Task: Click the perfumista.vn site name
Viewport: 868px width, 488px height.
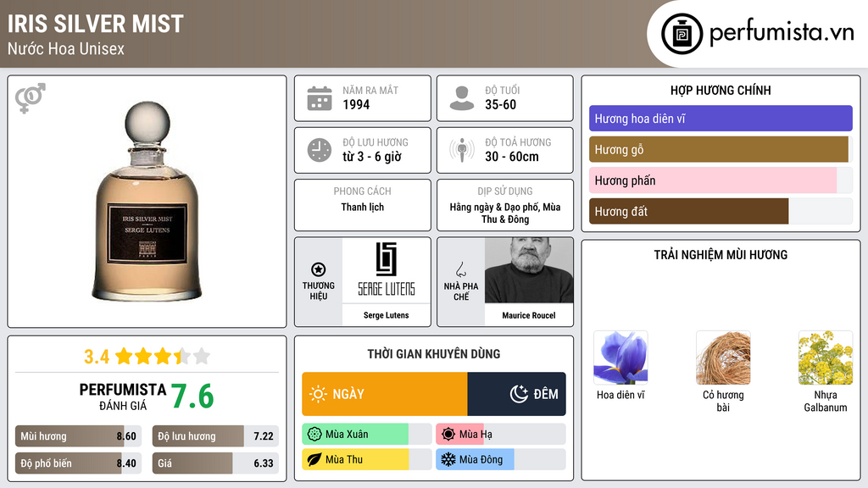Action: point(782,32)
